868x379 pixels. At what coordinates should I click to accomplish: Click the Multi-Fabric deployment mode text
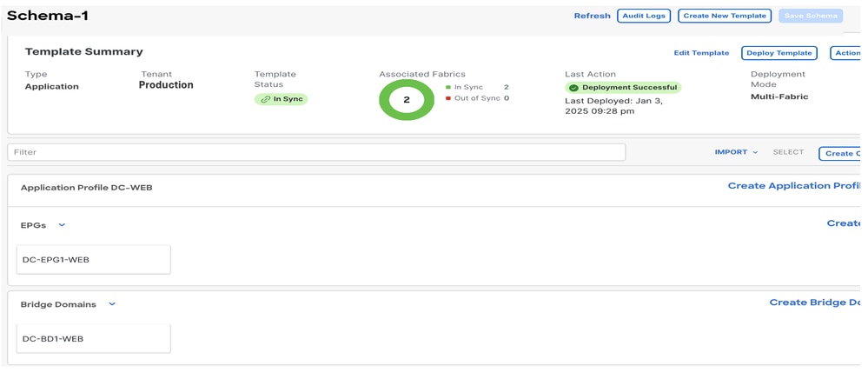click(779, 97)
